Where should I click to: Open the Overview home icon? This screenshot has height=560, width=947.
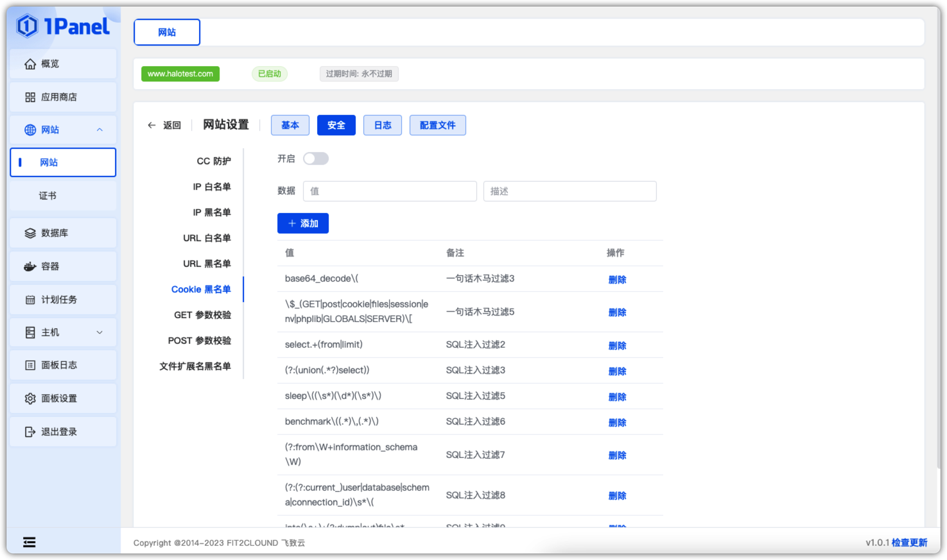click(x=30, y=64)
